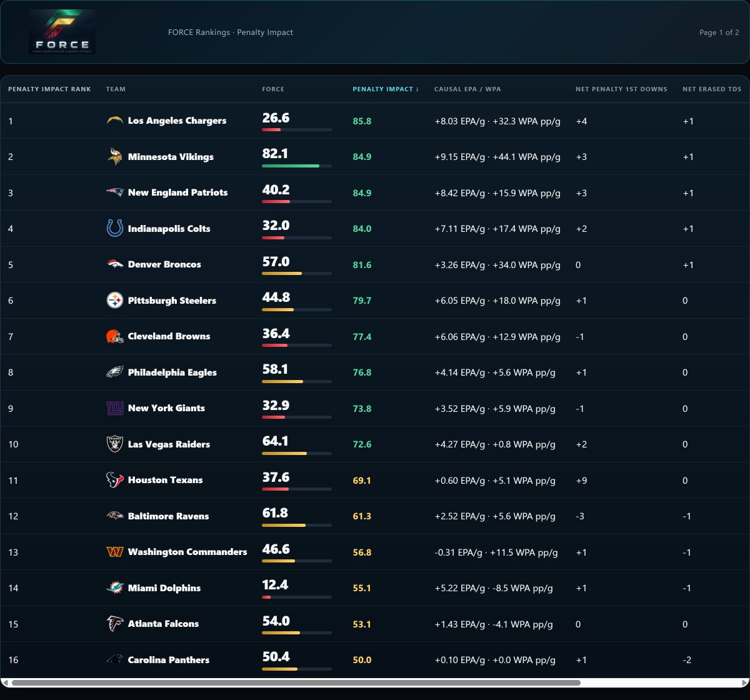Screen dimensions: 750x700
Task: Click the Panthers -2 net erased TDs
Action: (x=687, y=660)
